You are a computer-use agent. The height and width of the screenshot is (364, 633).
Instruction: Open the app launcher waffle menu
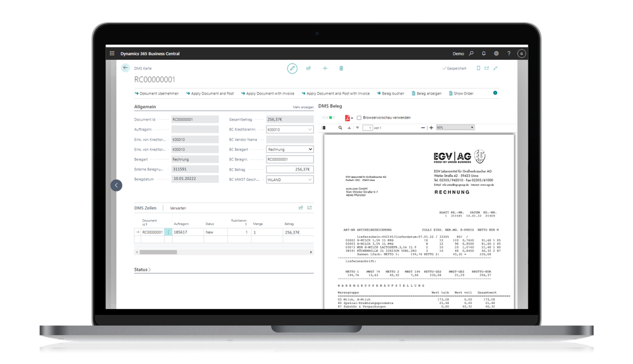point(112,53)
